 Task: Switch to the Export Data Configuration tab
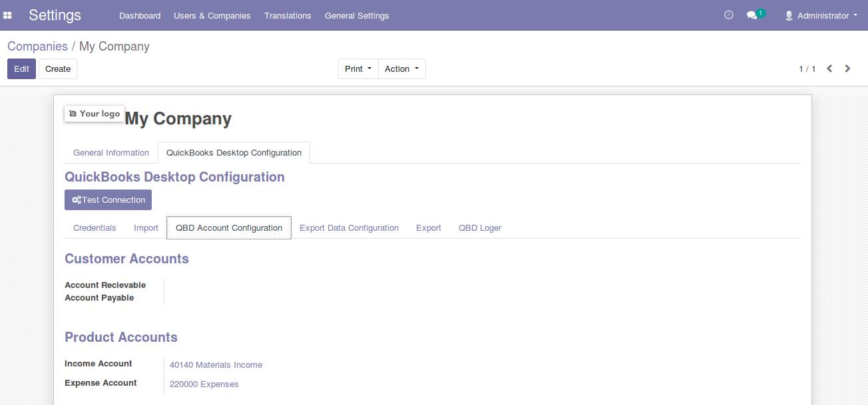click(349, 227)
